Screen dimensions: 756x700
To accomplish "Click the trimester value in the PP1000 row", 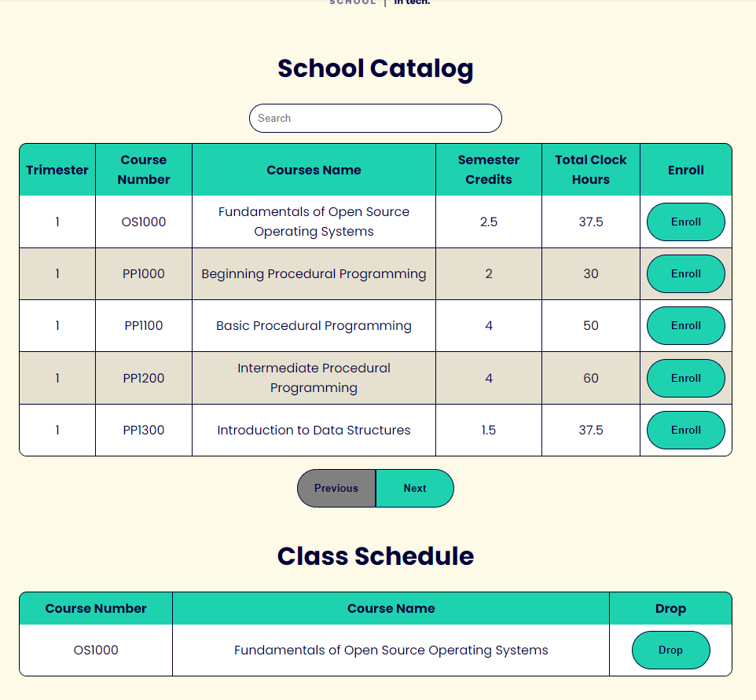I will (x=57, y=274).
